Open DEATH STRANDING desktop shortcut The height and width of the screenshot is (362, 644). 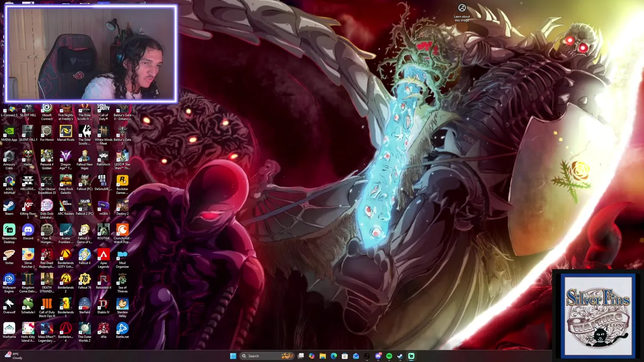[x=47, y=284]
